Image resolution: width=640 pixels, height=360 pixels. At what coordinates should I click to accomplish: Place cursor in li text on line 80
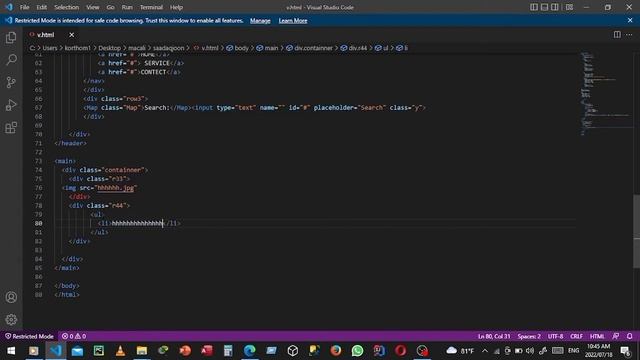point(137,223)
